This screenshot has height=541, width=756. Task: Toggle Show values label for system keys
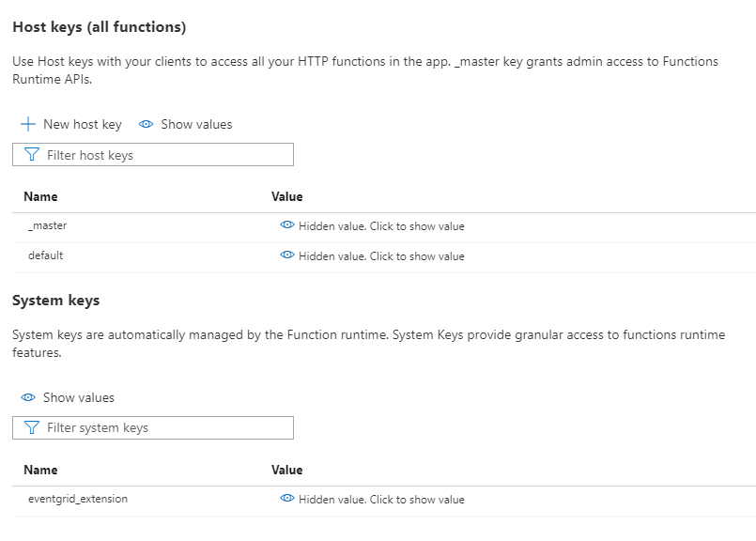click(x=79, y=397)
